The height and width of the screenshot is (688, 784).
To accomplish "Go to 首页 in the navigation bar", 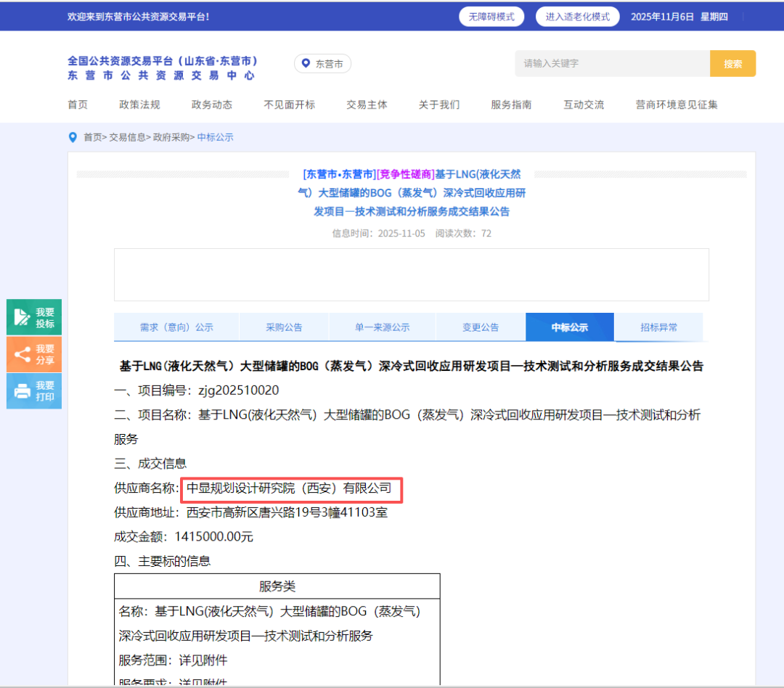I will [x=78, y=105].
